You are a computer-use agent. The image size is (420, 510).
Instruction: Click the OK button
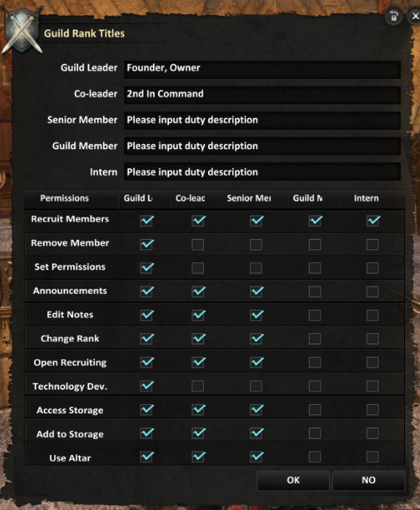(293, 480)
